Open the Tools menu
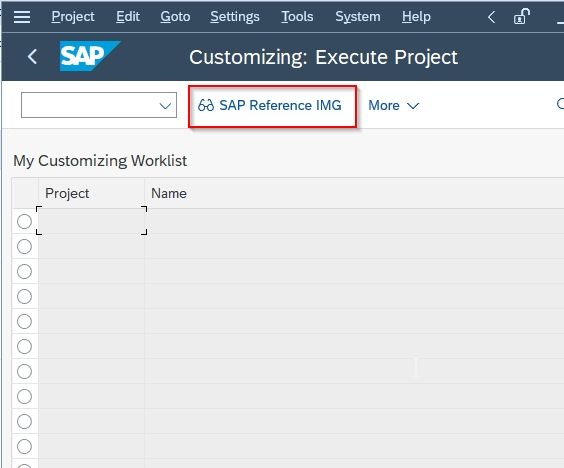Viewport: 564px width, 468px height. coord(297,17)
